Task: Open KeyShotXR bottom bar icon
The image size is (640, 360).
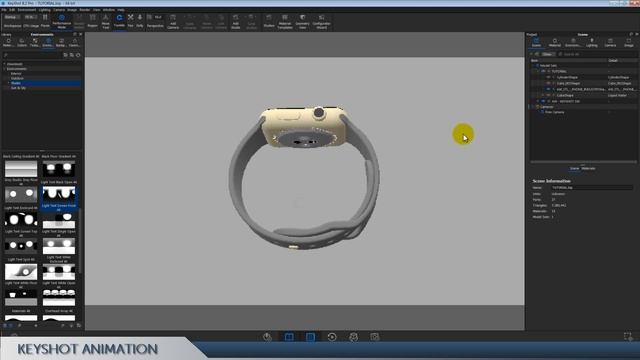Action: pyautogui.click(x=353, y=337)
